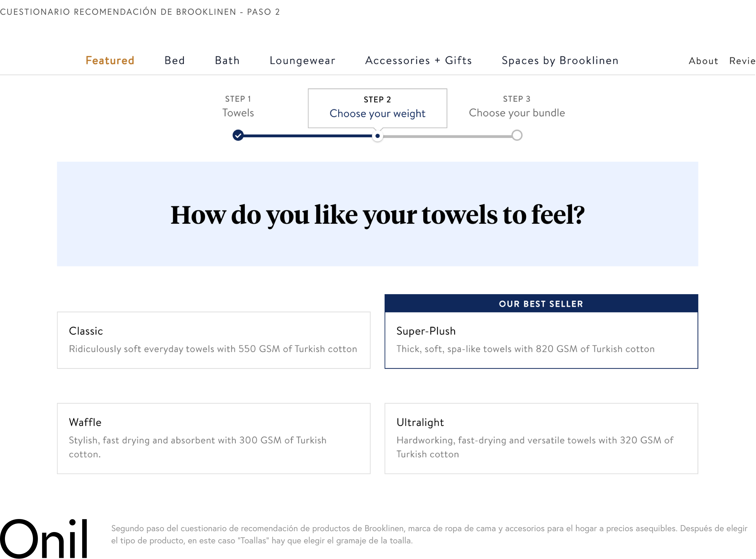Image resolution: width=756 pixels, height=559 pixels.
Task: Select the Super-Plush towel option
Action: pos(541,340)
